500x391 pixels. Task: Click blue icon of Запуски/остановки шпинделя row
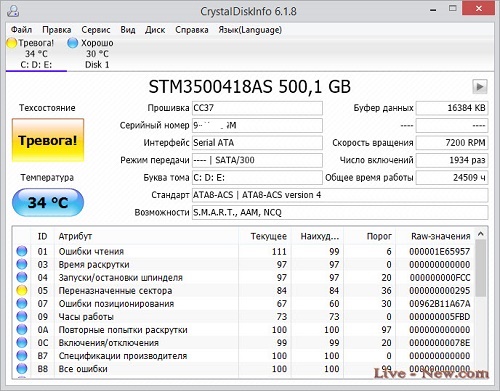click(x=22, y=277)
